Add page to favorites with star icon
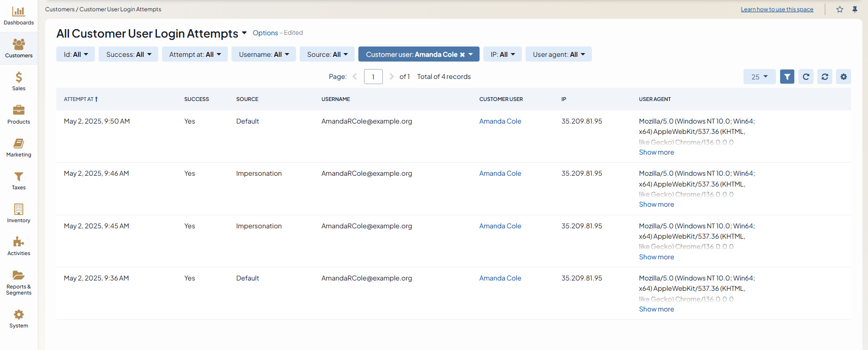Image resolution: width=868 pixels, height=350 pixels. (x=840, y=9)
